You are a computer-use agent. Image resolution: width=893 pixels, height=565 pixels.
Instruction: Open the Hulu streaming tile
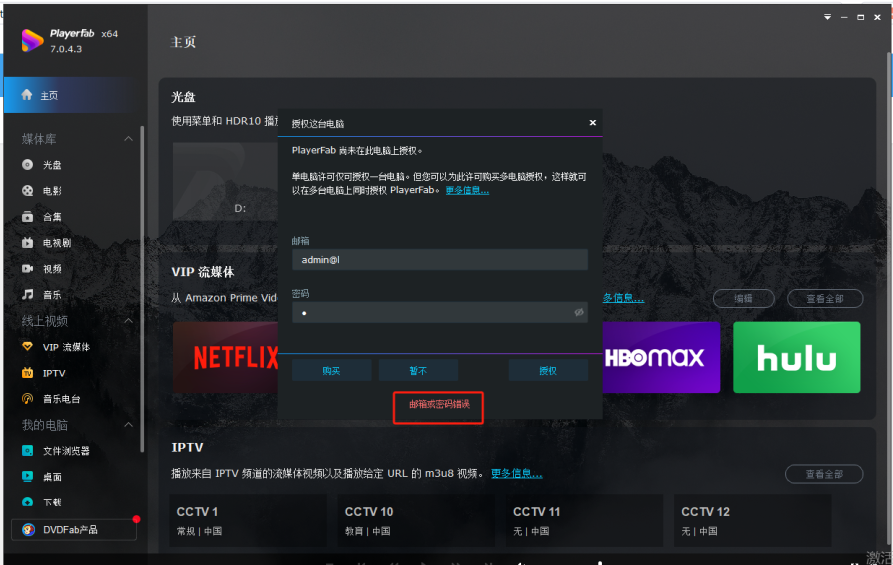tap(797, 357)
